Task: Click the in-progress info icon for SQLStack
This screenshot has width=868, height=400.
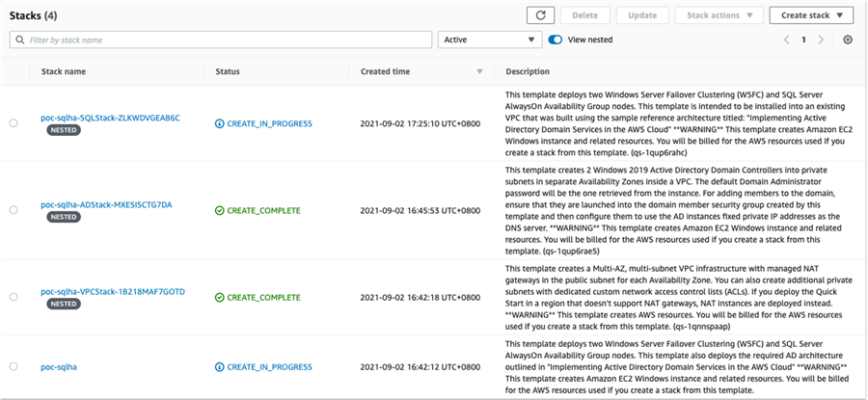Action: (220, 124)
